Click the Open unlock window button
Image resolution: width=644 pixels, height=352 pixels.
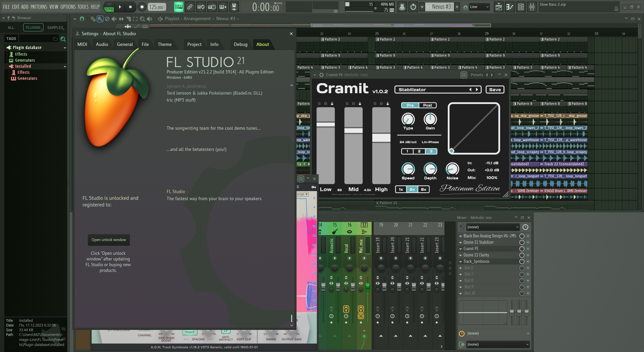pos(109,240)
